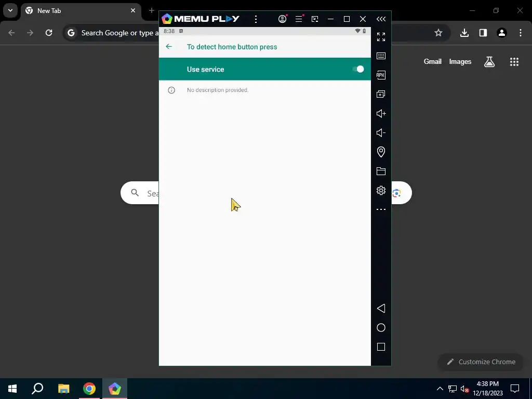
Task: Reload the Chrome page
Action: pos(49,33)
